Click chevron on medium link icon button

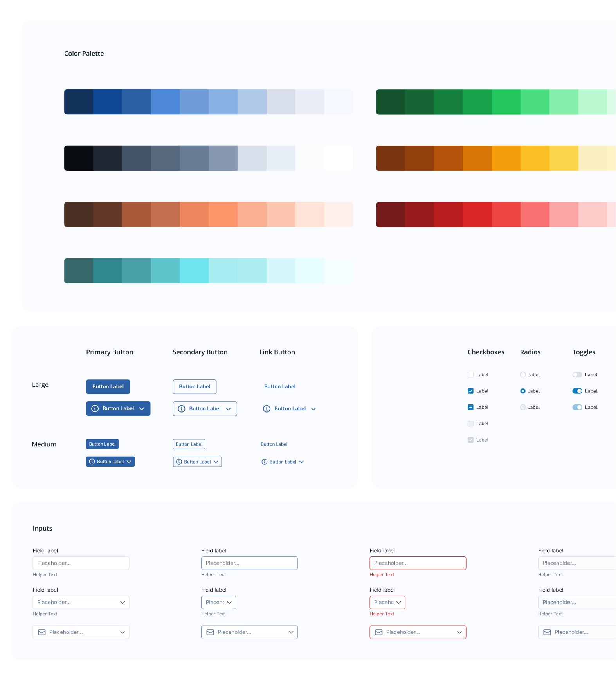tap(301, 462)
